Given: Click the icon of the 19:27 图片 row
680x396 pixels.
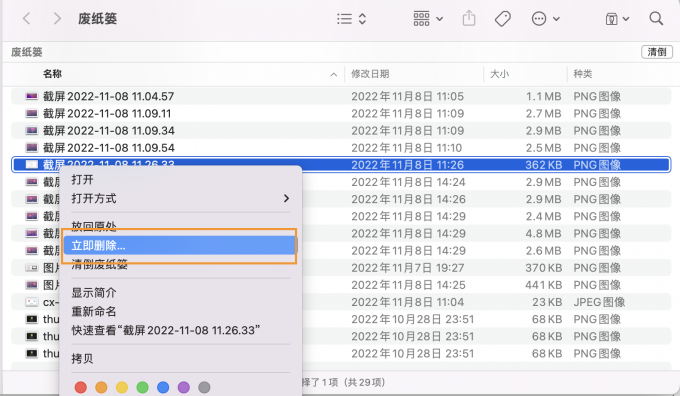Looking at the screenshot, I should pyautogui.click(x=32, y=268).
